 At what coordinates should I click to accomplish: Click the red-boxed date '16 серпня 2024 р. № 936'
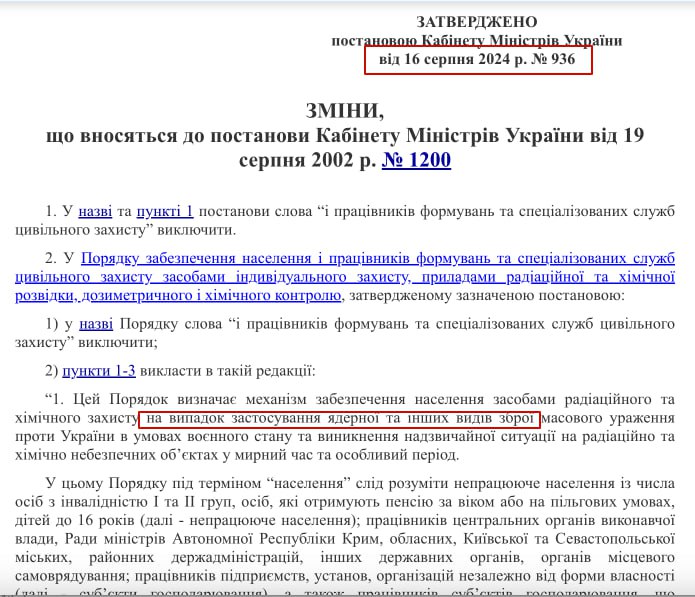[477, 61]
